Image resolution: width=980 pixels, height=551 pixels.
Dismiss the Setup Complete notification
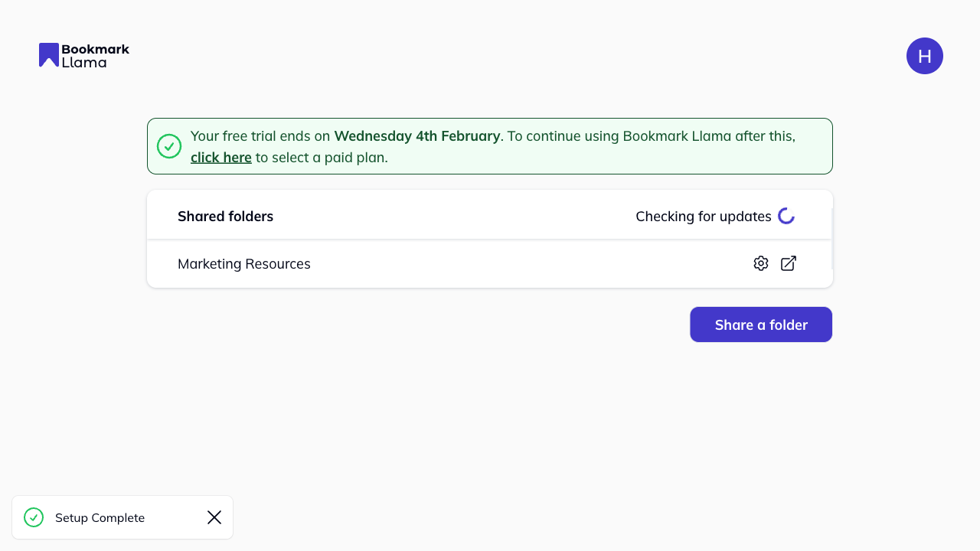click(x=214, y=517)
